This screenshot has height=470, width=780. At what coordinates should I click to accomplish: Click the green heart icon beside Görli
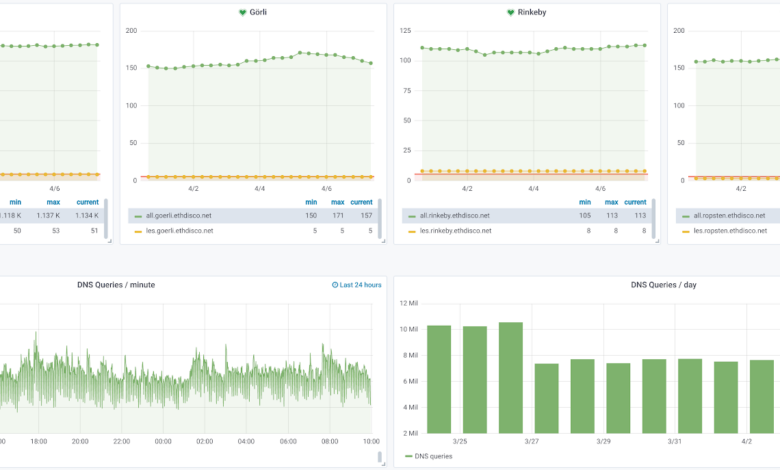[x=241, y=13]
